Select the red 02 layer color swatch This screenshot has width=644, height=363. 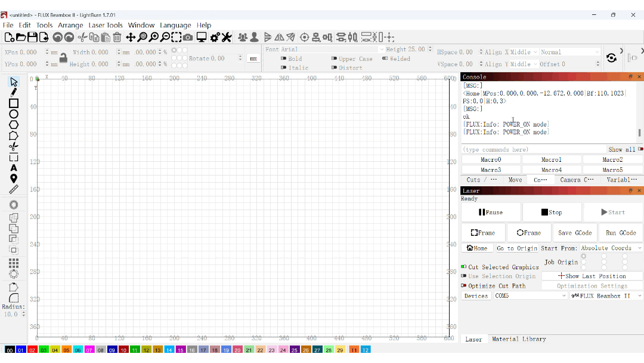[x=32, y=350]
